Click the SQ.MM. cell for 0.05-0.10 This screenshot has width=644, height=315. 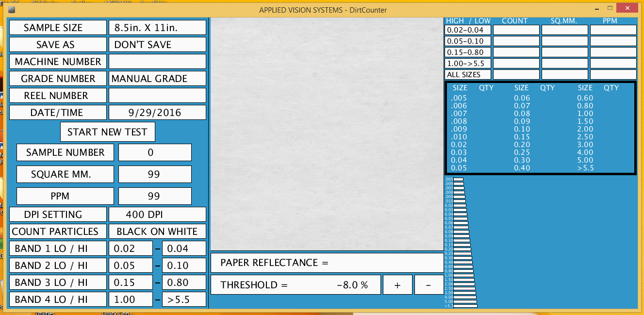(565, 41)
